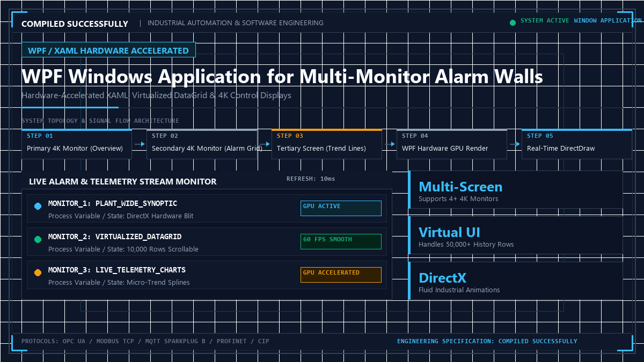Click the COMPILED SUCCESSFULLY header label
The width and height of the screenshot is (644, 362).
point(75,24)
